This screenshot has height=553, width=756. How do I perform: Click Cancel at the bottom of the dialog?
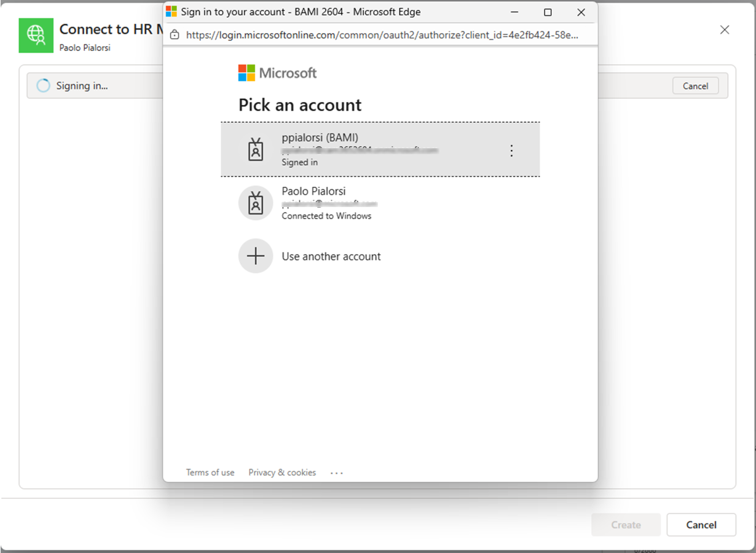tap(701, 525)
